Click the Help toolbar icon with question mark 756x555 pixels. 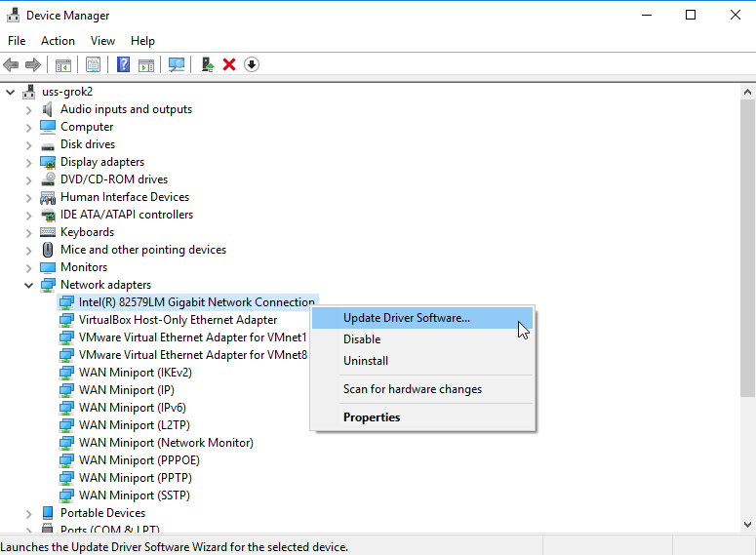coord(124,64)
